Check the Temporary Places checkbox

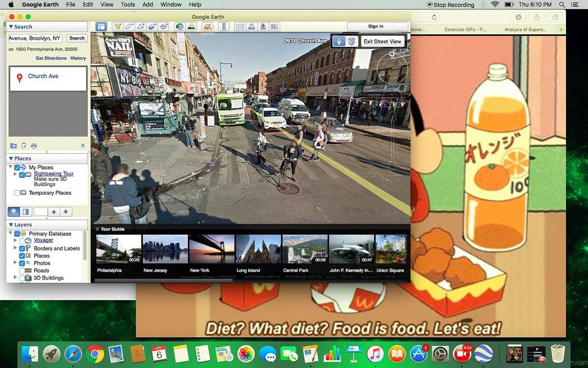(17, 193)
